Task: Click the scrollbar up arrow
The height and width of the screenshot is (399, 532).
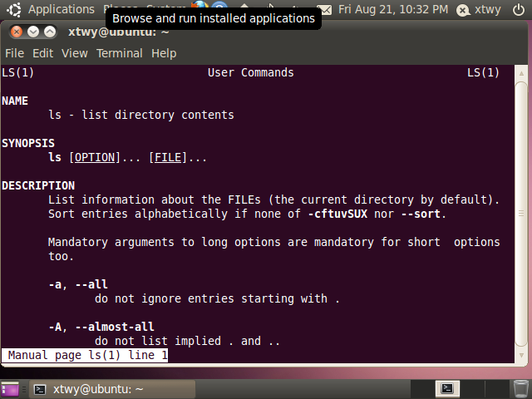Action: point(521,73)
